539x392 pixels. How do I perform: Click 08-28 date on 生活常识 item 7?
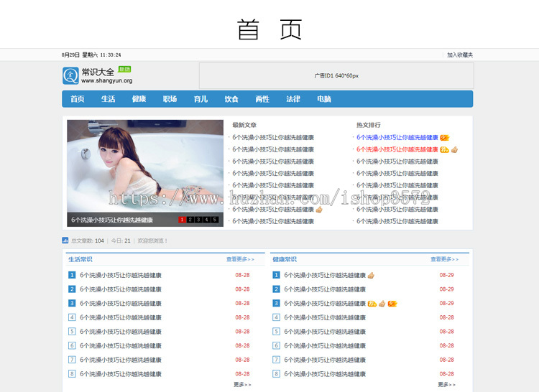[242, 360]
